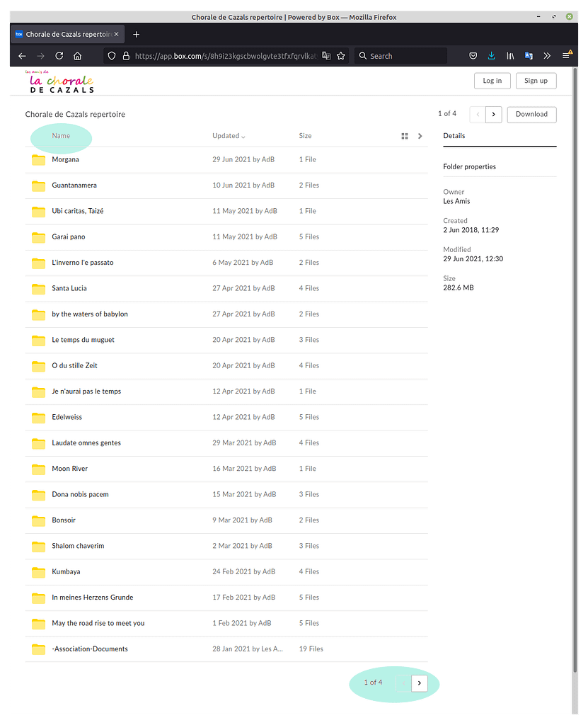Select the '282.6 MB' size value
Image resolution: width=588 pixels, height=725 pixels.
459,287
